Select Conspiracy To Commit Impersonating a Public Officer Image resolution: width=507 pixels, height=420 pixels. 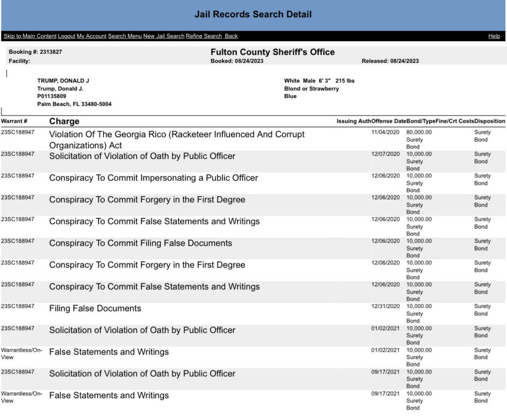pos(153,178)
